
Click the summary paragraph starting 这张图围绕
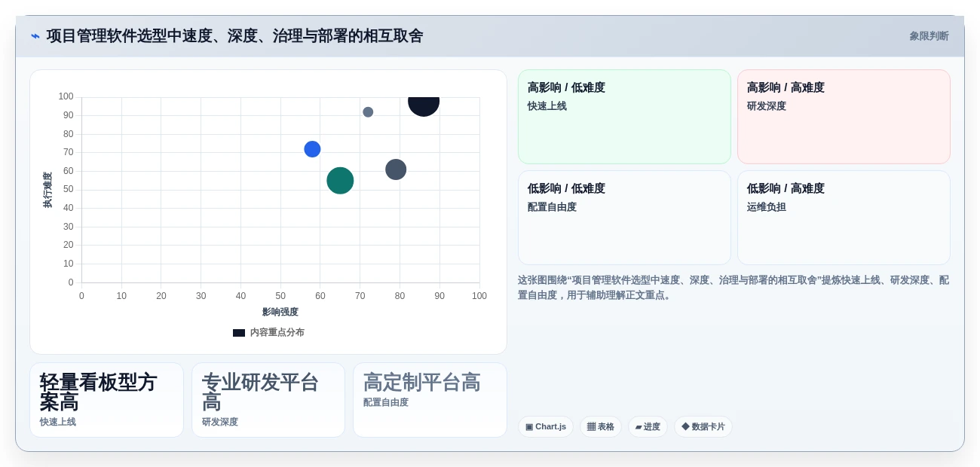click(733, 288)
